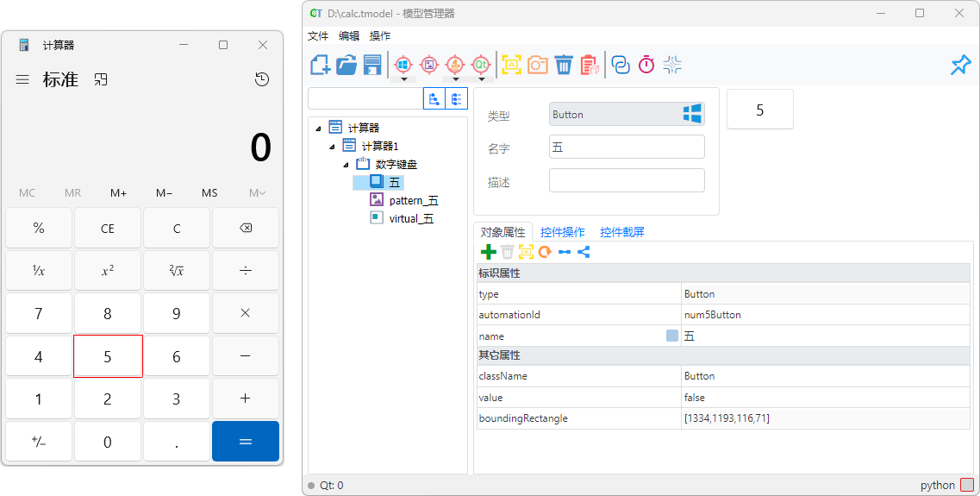Image resolution: width=980 pixels, height=496 pixels.
Task: Click the name property checkbox square
Action: point(672,336)
